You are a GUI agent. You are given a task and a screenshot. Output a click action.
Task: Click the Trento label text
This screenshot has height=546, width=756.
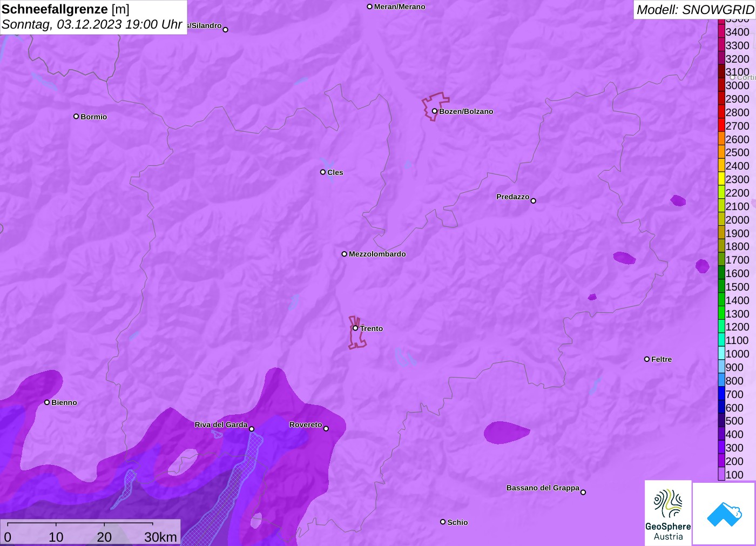point(372,328)
